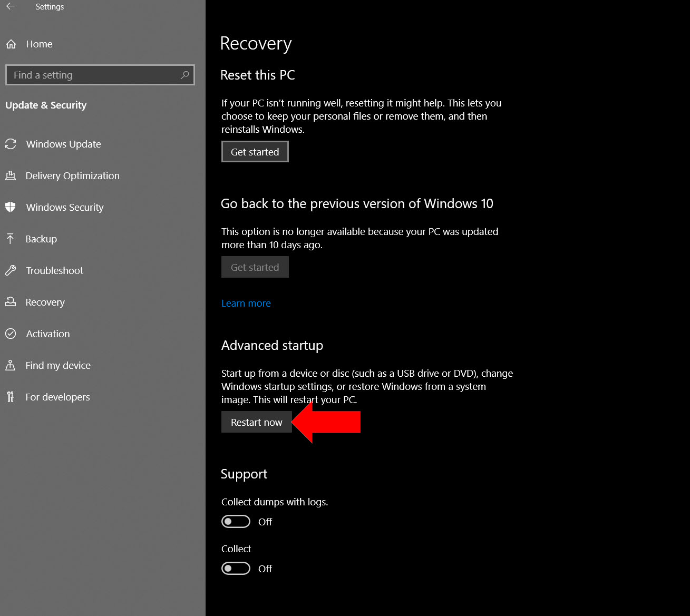Open the Windows Security section
Image resolution: width=690 pixels, height=616 pixels.
(x=65, y=207)
